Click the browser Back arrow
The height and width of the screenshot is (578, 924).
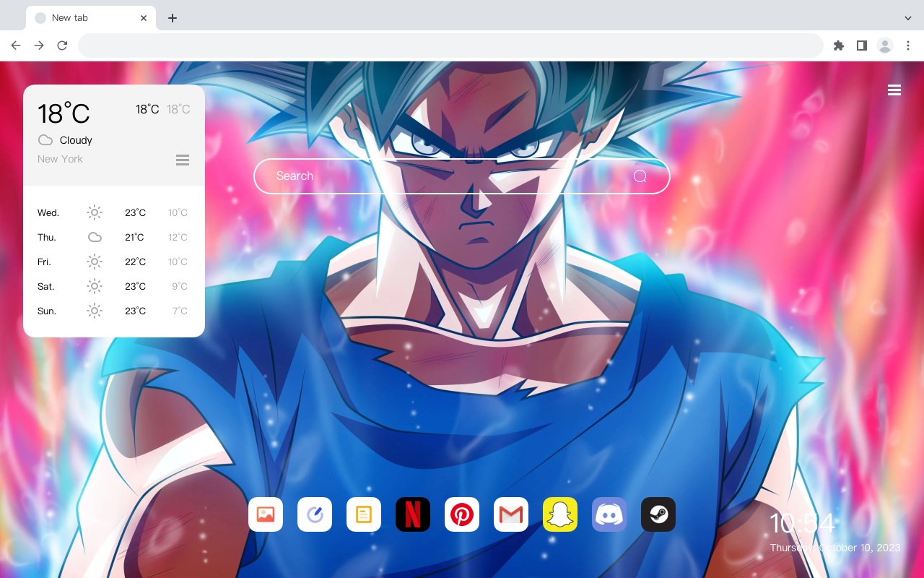16,46
